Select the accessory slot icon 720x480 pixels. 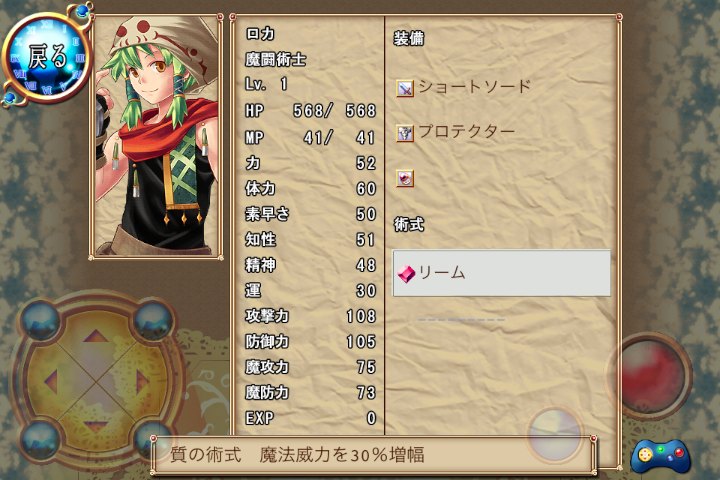pos(405,178)
